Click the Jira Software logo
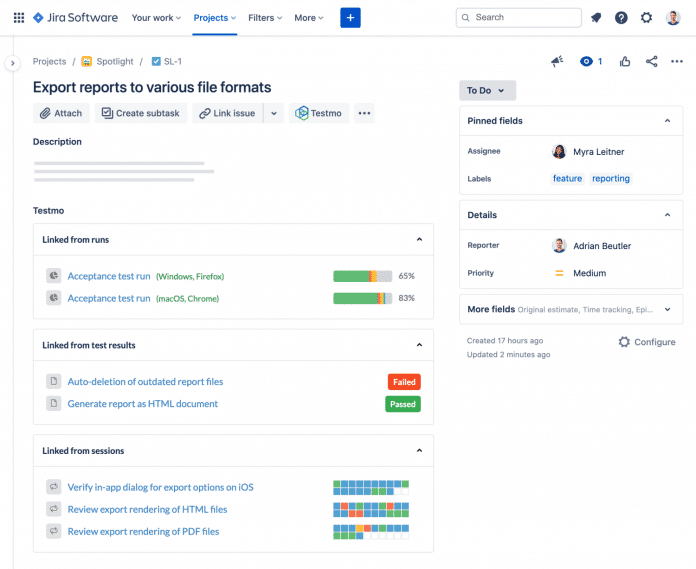Viewport: 696px width, 569px height. [75, 18]
